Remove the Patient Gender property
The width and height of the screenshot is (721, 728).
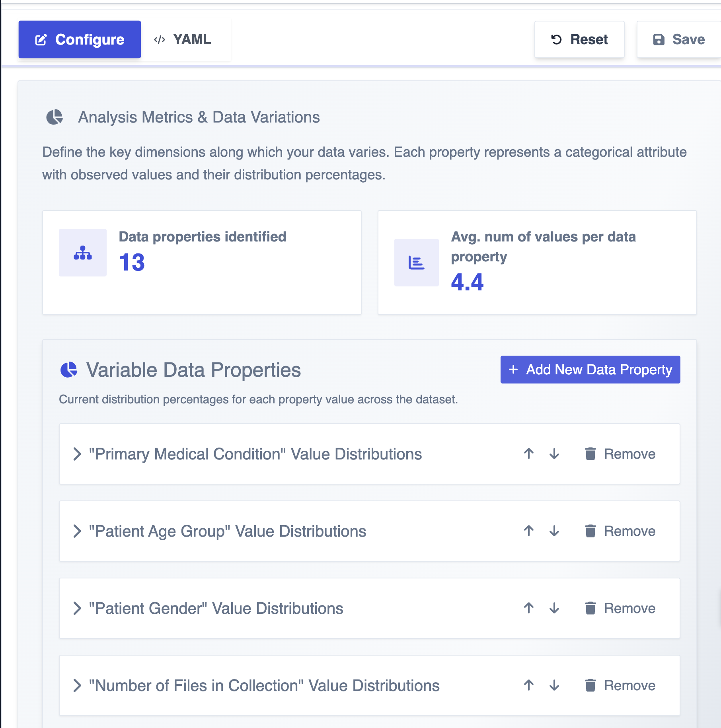coord(620,608)
